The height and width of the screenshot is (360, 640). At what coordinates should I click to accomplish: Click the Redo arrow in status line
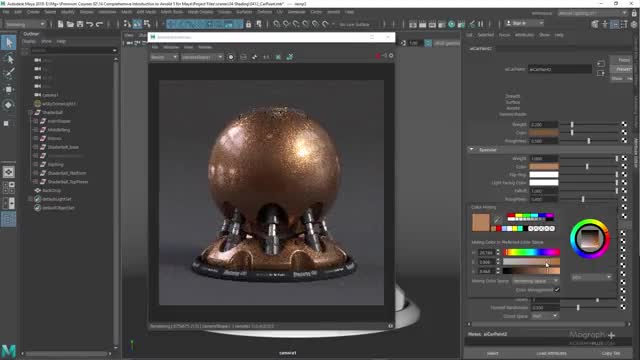[x=99, y=24]
